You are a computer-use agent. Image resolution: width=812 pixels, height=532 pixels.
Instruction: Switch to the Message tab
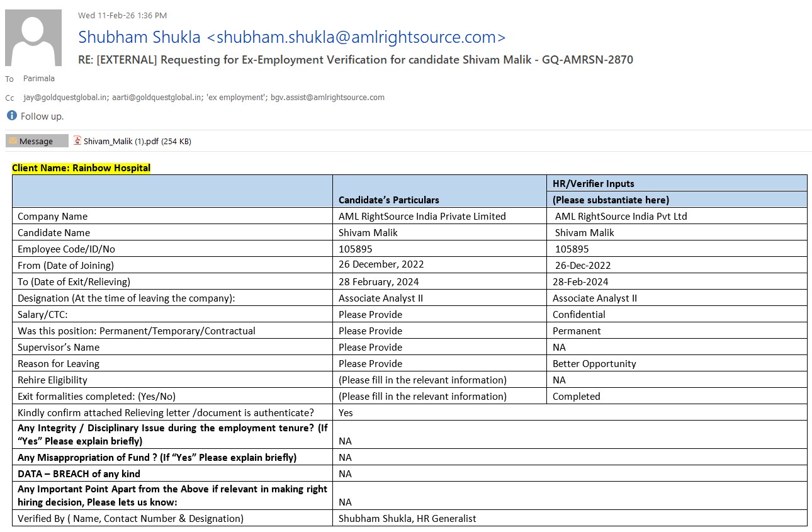tap(37, 141)
